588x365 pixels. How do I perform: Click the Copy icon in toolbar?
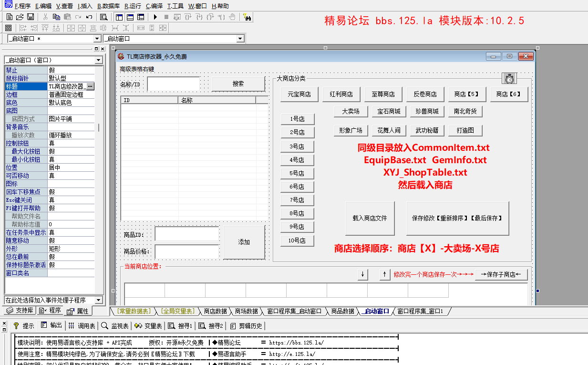(x=56, y=17)
